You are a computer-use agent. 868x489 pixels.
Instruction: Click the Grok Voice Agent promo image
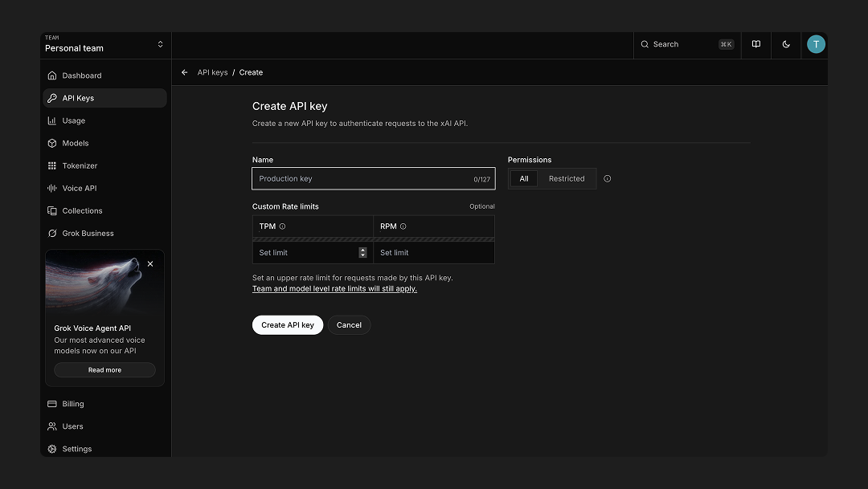pos(104,283)
